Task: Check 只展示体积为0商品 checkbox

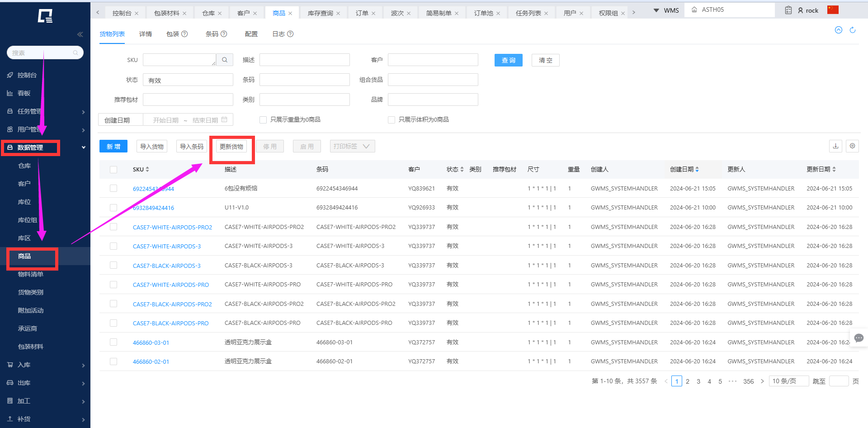Action: coord(392,120)
